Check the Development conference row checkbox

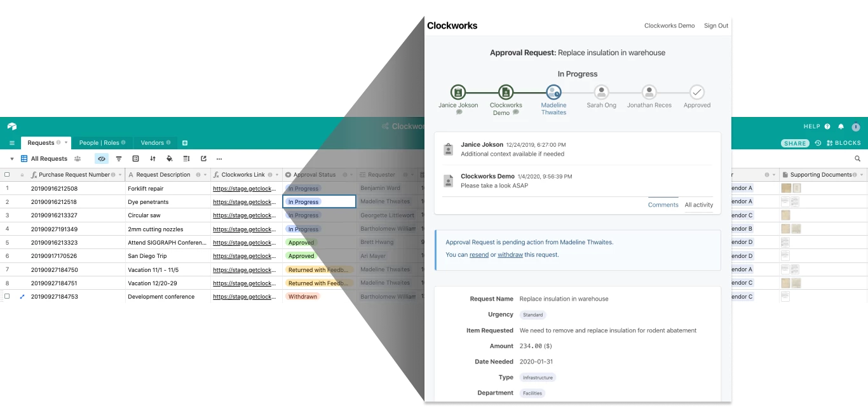point(8,297)
